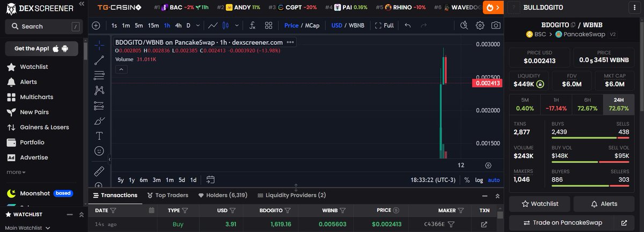Select the Candles chart style
The image size is (644, 232).
(x=225, y=25)
